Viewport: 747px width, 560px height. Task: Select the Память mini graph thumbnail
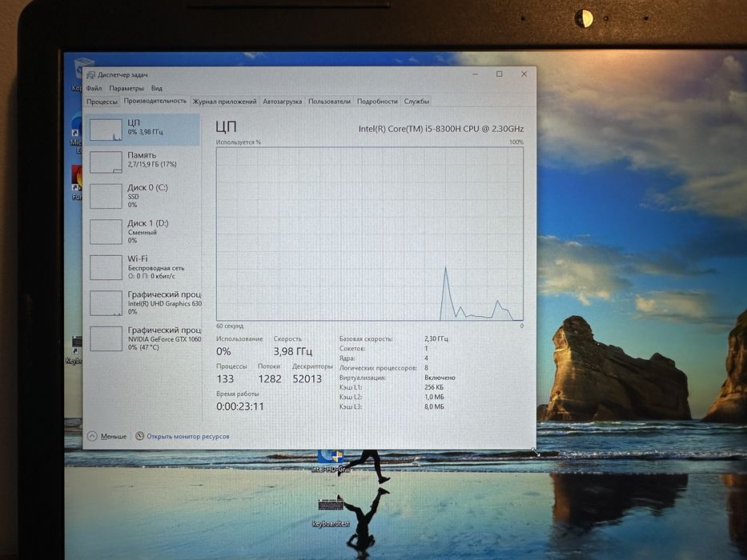point(106,162)
